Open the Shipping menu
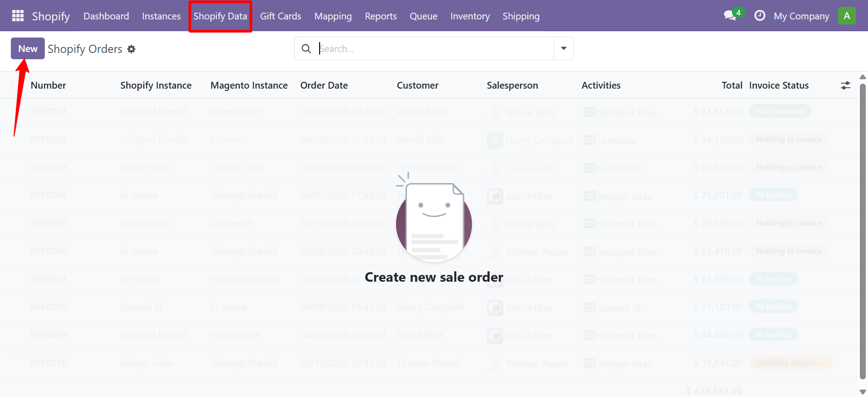 click(x=521, y=16)
